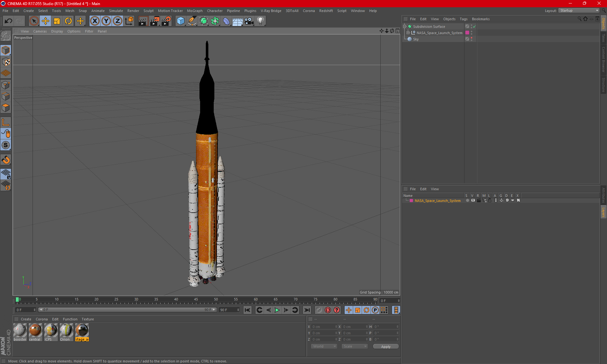
Task: Add a floor environment object
Action: [238, 21]
